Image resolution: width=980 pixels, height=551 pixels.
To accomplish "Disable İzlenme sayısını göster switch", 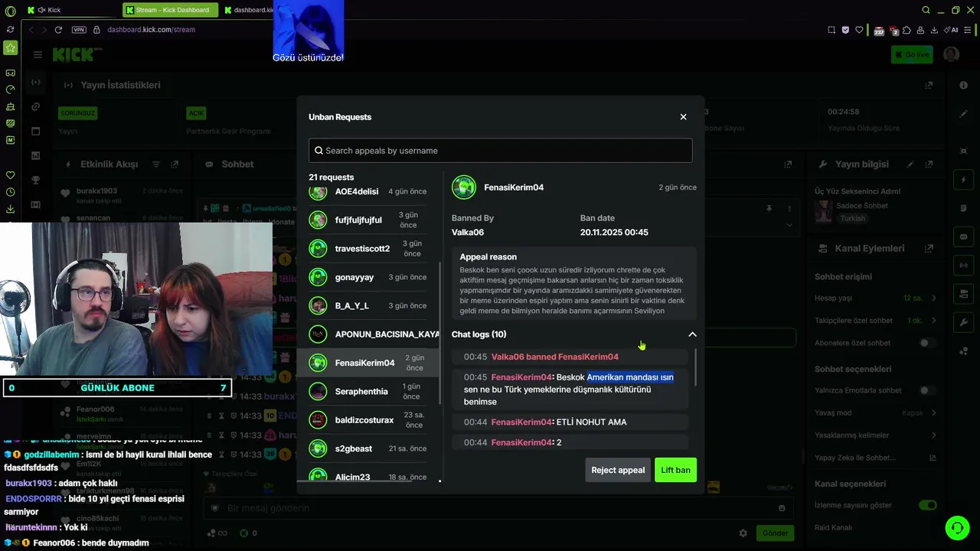I will point(927,505).
